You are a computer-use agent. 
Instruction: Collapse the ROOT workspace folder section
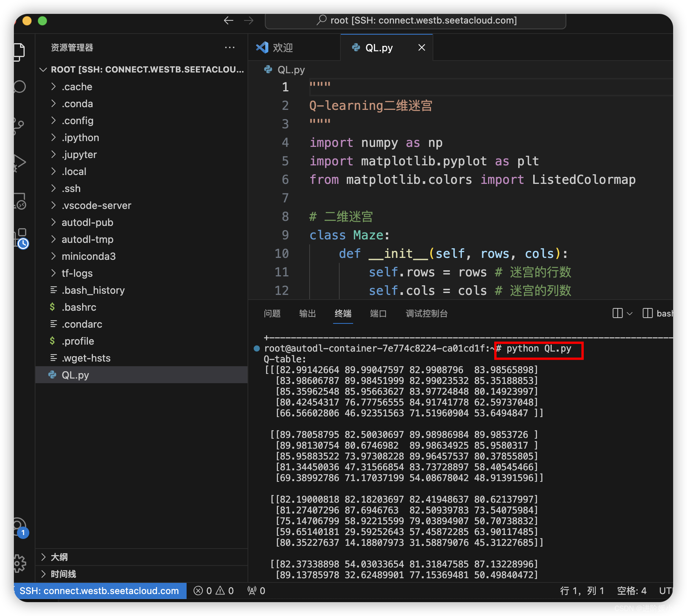pyautogui.click(x=142, y=69)
